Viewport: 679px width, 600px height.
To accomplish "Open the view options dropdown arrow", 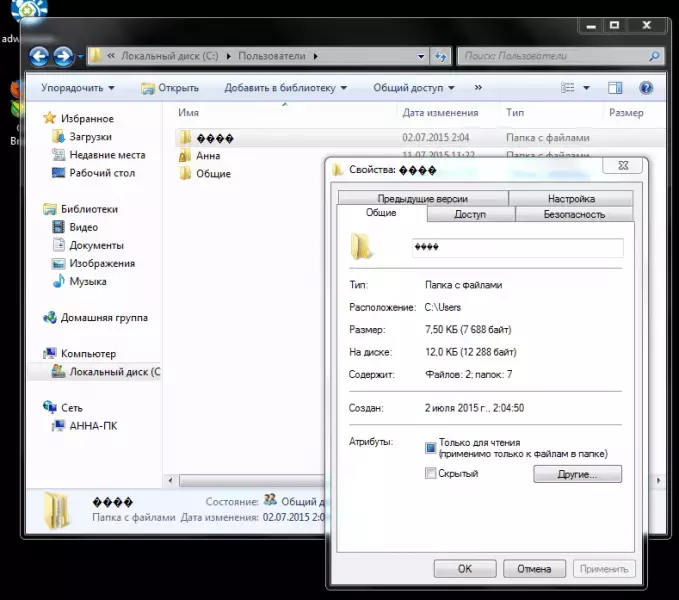I will (x=586, y=88).
